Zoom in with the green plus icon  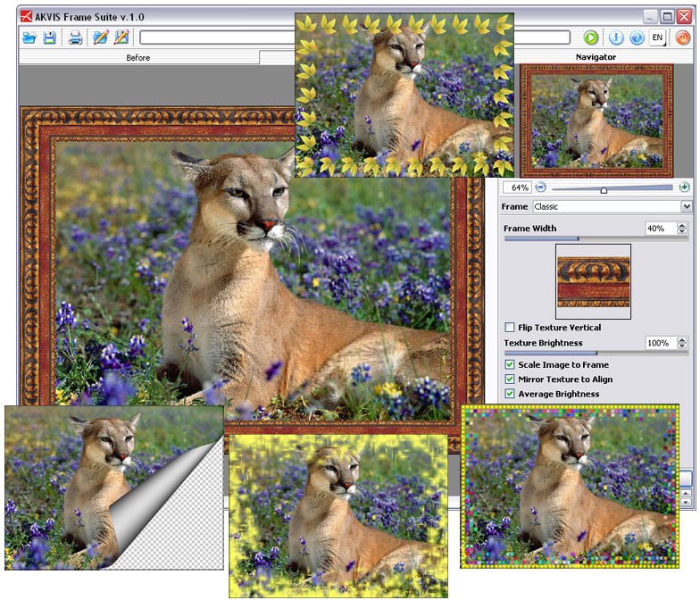[x=684, y=187]
